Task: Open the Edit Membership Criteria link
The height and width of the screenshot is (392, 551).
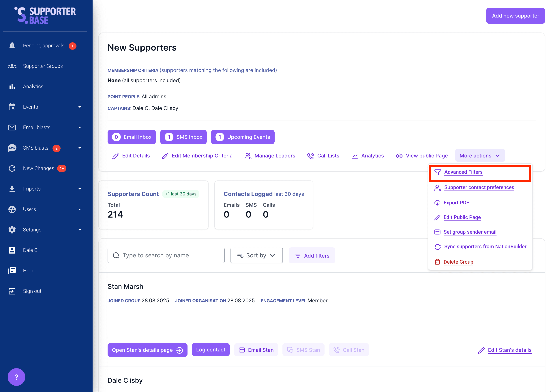Action: pyautogui.click(x=202, y=156)
